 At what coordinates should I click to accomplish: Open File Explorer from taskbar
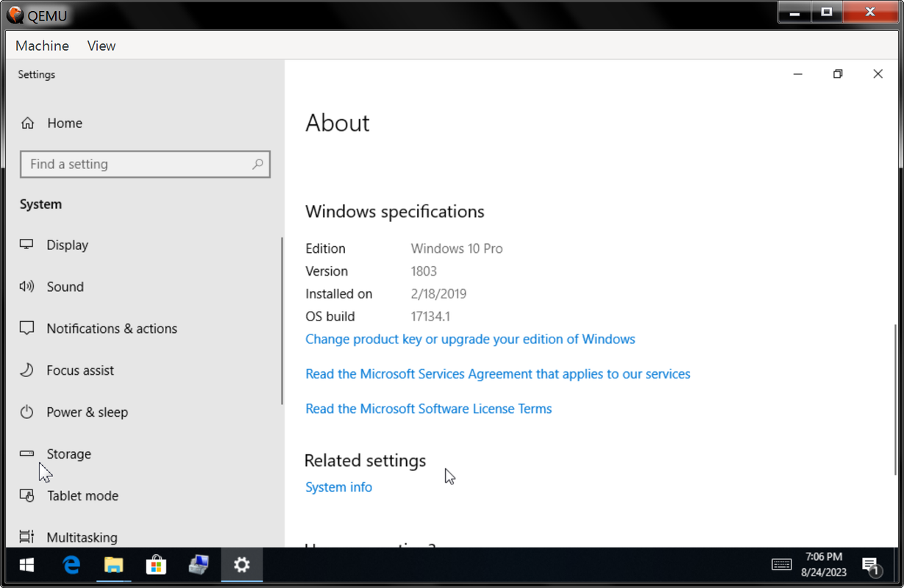[113, 564]
